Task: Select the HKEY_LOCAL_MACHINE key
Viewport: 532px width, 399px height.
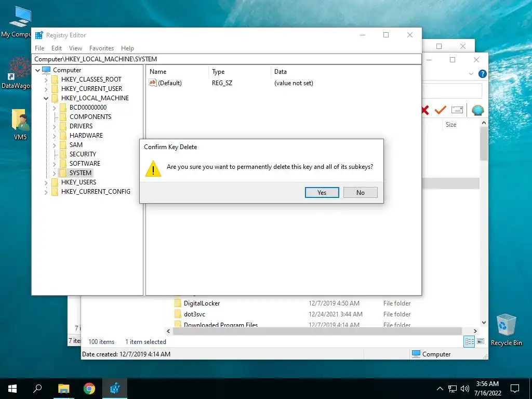Action: coord(95,98)
